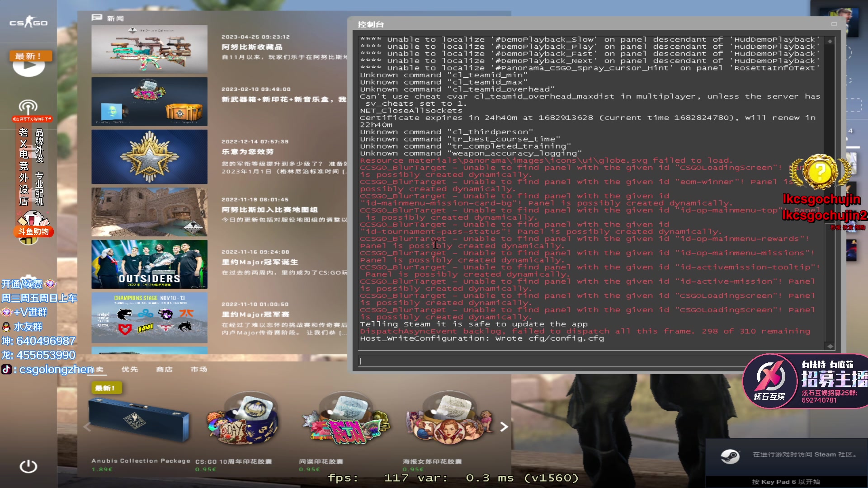
Task: Open news headline 阿努比斯收藏品
Action: point(252,47)
